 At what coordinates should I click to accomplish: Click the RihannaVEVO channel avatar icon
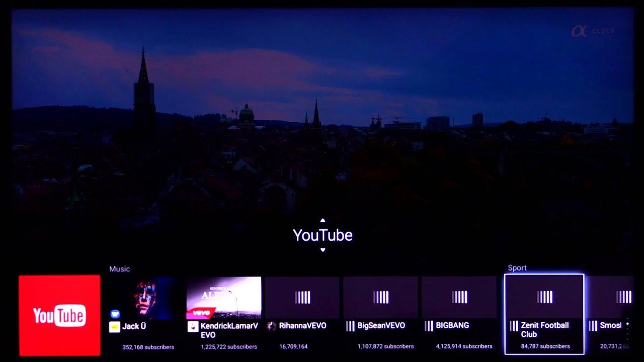coord(272,326)
